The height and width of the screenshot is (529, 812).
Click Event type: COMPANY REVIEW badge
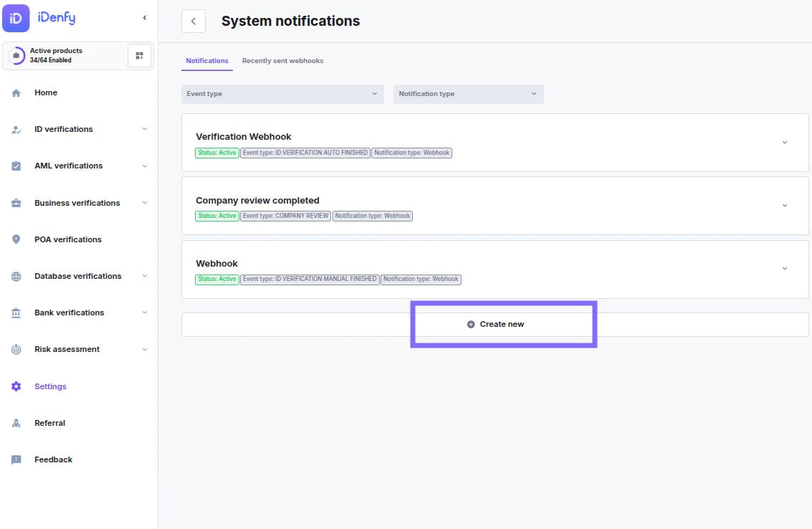point(285,216)
